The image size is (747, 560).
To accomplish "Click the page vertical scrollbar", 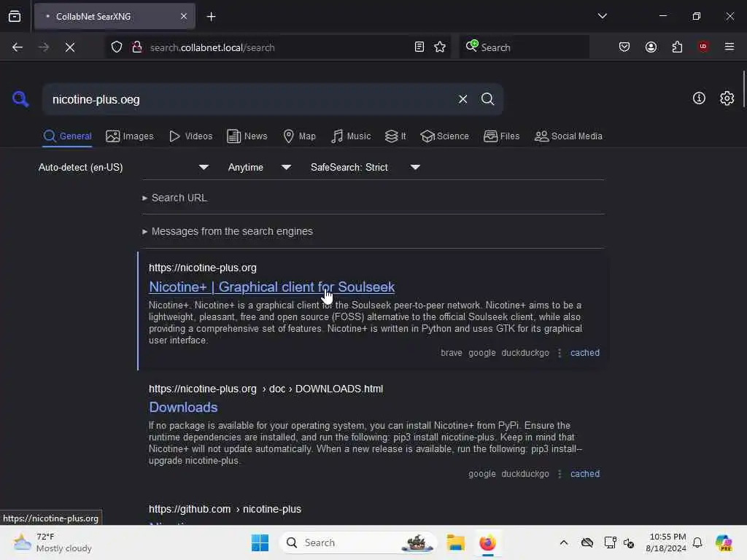I will click(743, 89).
